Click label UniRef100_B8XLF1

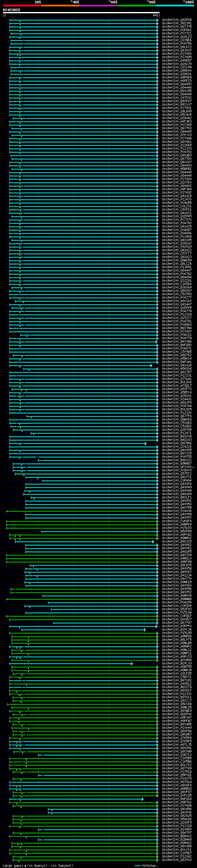(x=177, y=497)
